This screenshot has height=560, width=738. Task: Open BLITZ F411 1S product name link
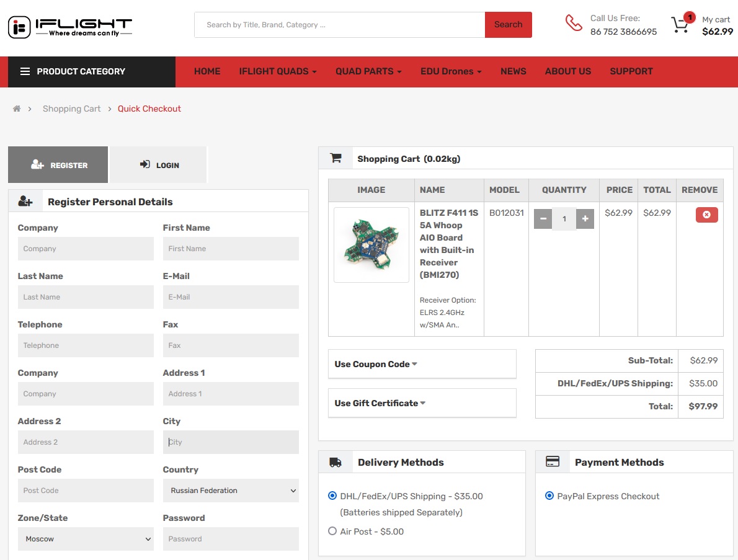(x=448, y=244)
